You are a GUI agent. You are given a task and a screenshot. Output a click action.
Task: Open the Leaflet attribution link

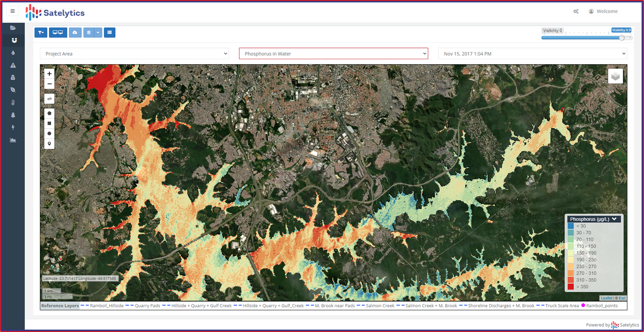(x=606, y=298)
